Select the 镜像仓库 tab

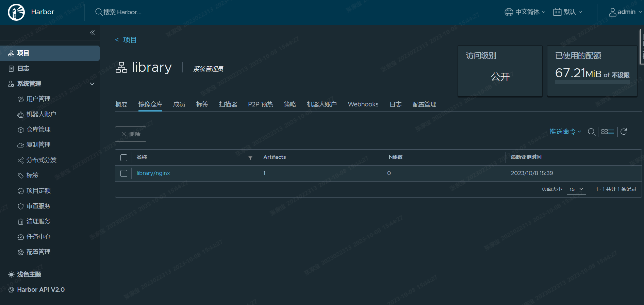150,104
